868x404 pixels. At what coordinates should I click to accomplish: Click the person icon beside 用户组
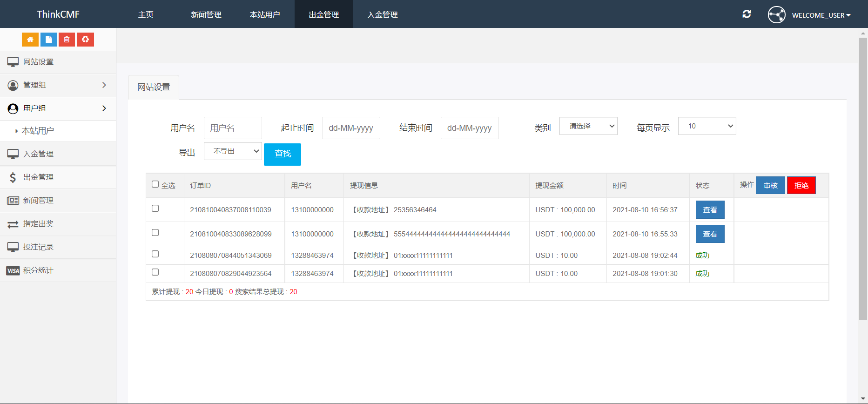13,108
